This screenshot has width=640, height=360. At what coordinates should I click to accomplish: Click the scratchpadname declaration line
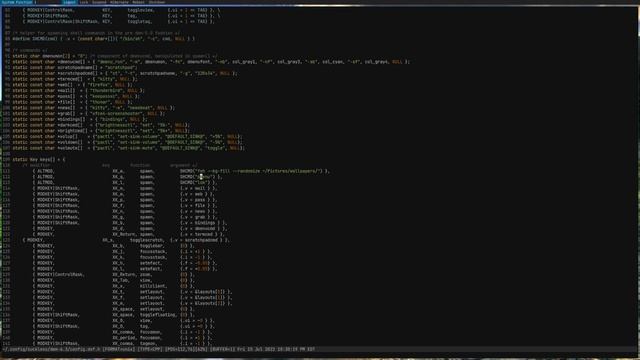coord(75,68)
